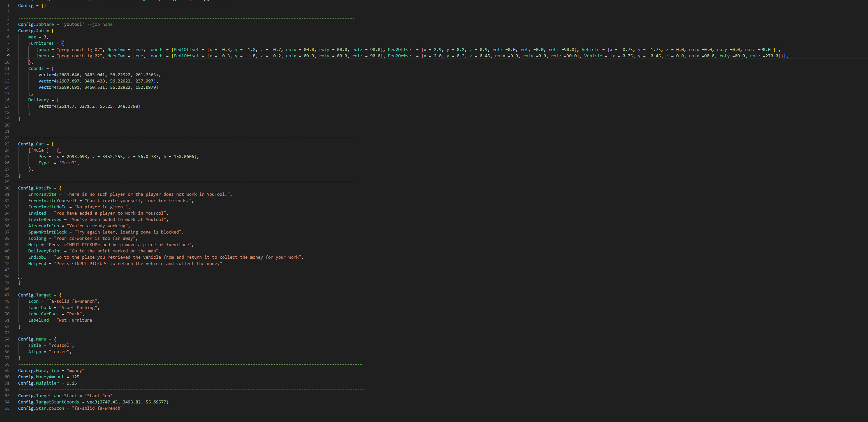Viewport: 868px width, 422px height.
Task: Click the 'ErrorInviteNoId' key
Action: click(x=47, y=207)
